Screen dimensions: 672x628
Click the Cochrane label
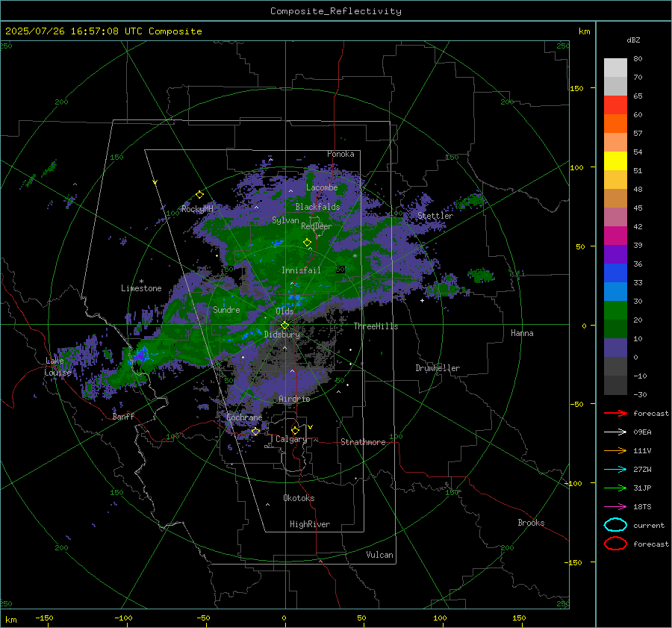pos(244,417)
